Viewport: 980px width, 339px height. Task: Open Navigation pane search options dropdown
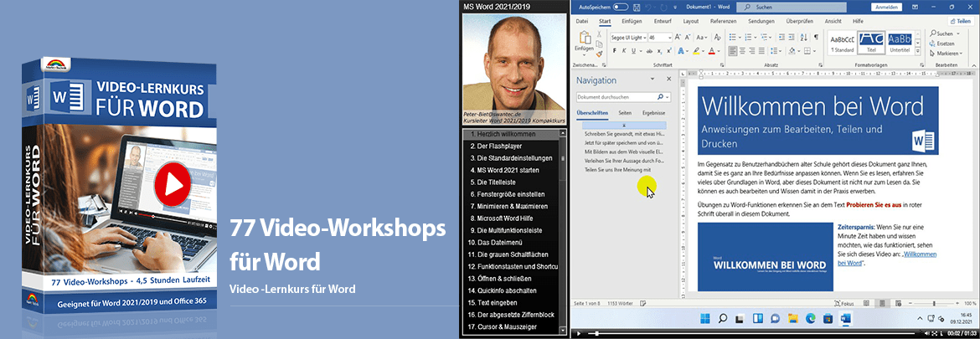668,97
